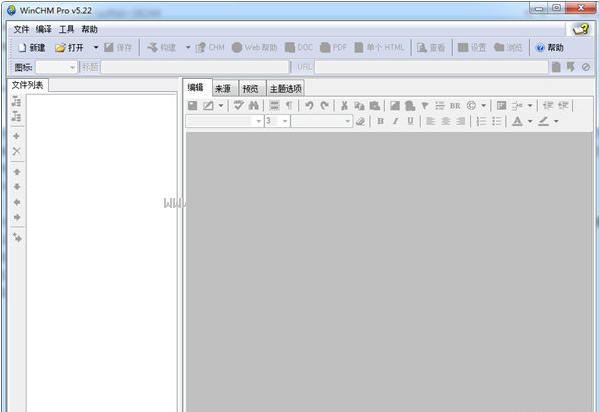Click the BR line break button

[x=455, y=106]
